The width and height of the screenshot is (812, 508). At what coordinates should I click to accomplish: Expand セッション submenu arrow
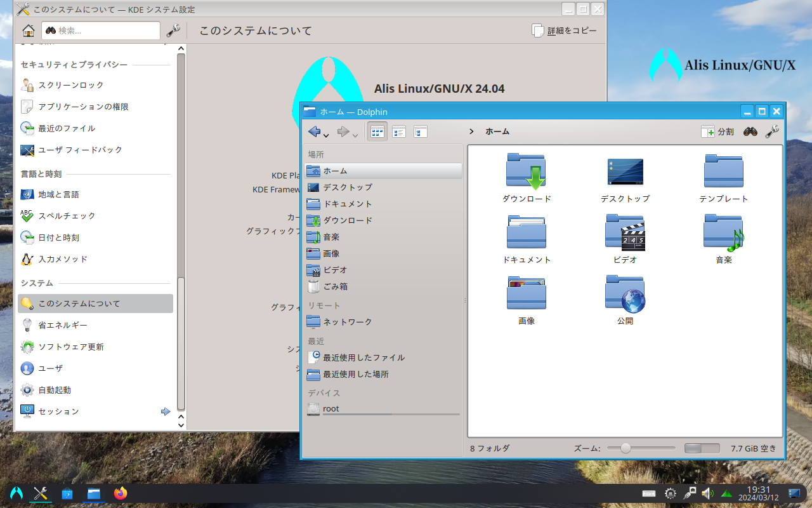166,411
